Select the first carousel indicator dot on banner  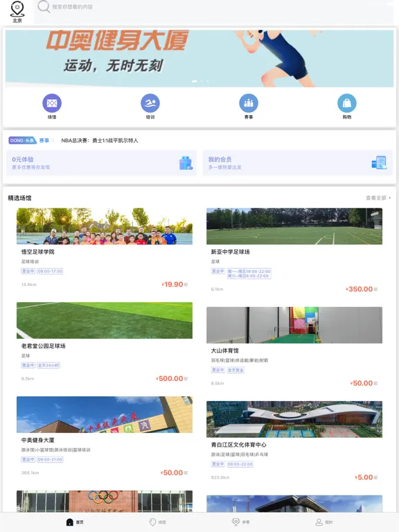coord(195,82)
